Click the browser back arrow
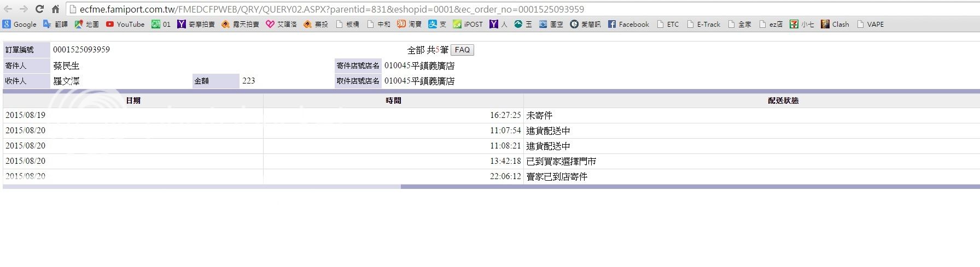 tap(8, 9)
